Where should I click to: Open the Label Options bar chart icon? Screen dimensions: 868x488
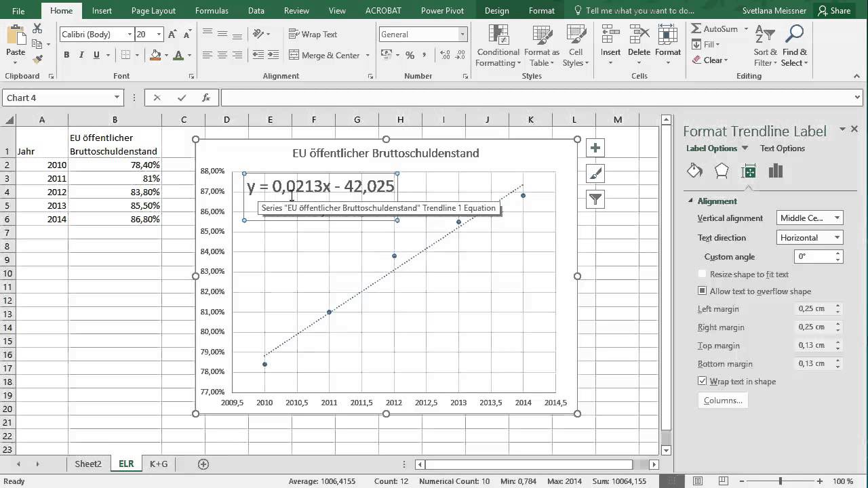pyautogui.click(x=776, y=171)
